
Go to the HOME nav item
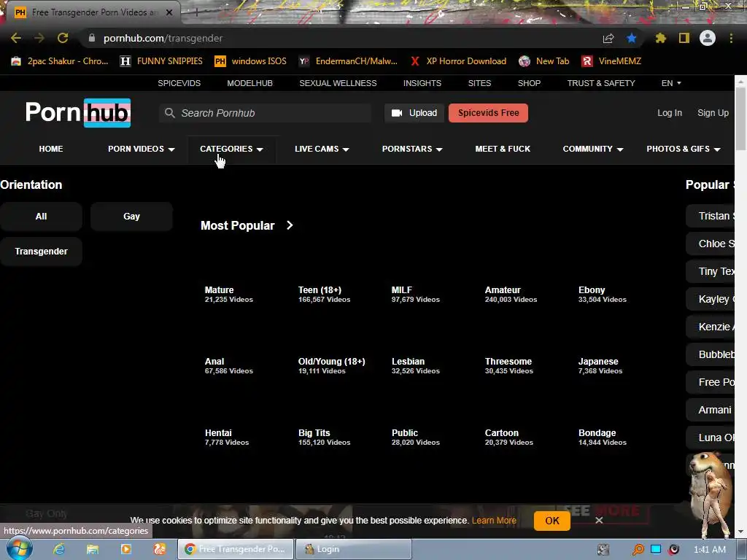coord(51,149)
